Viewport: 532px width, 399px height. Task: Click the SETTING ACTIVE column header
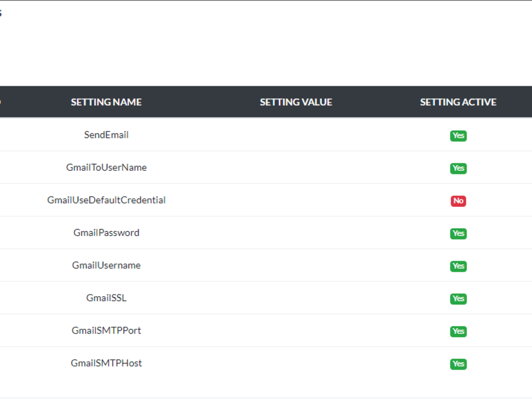(458, 102)
